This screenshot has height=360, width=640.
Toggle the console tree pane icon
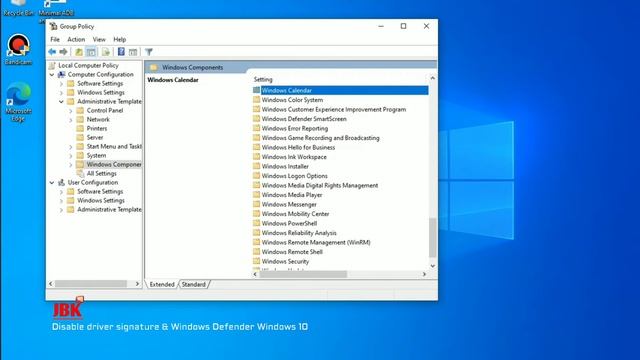[91, 52]
